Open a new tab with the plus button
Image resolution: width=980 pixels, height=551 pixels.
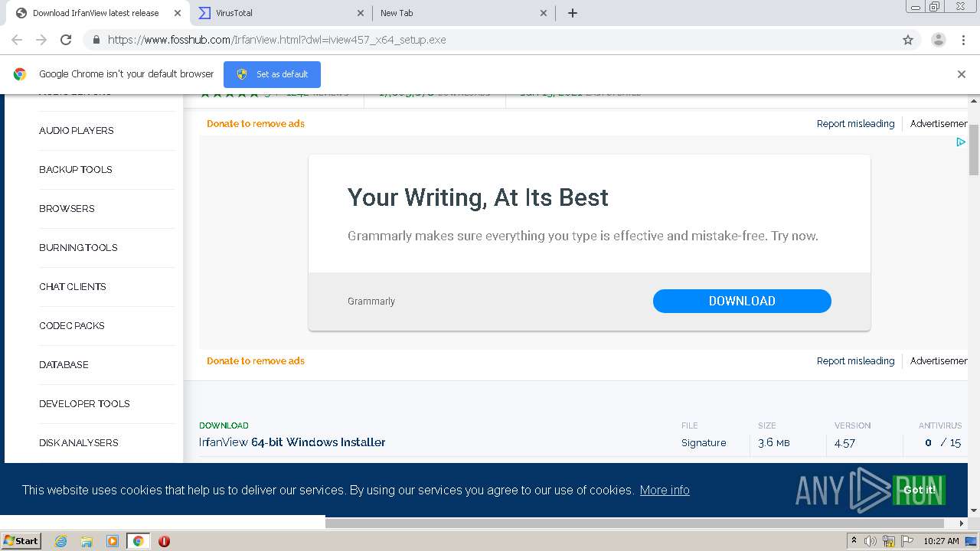coord(573,13)
